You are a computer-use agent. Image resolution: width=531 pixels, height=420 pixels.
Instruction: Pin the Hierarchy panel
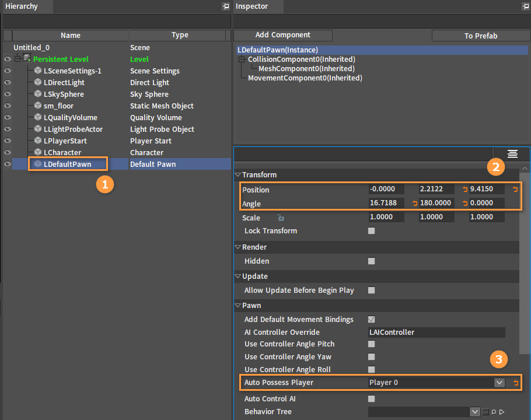point(226,6)
